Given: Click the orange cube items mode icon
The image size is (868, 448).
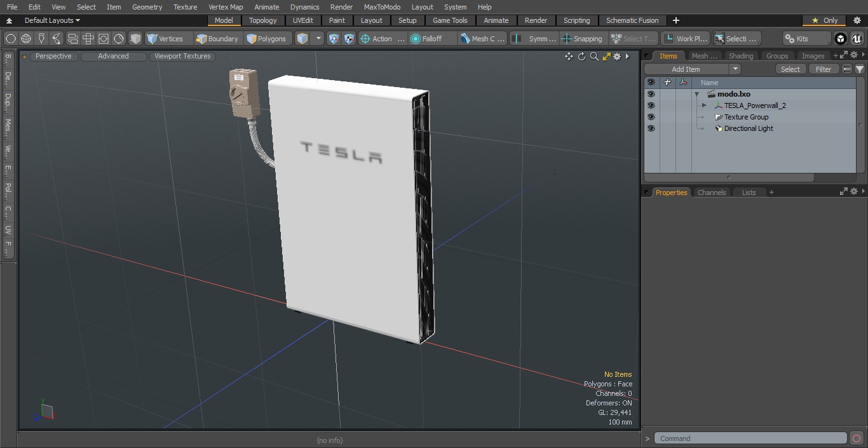Looking at the screenshot, I should point(303,39).
